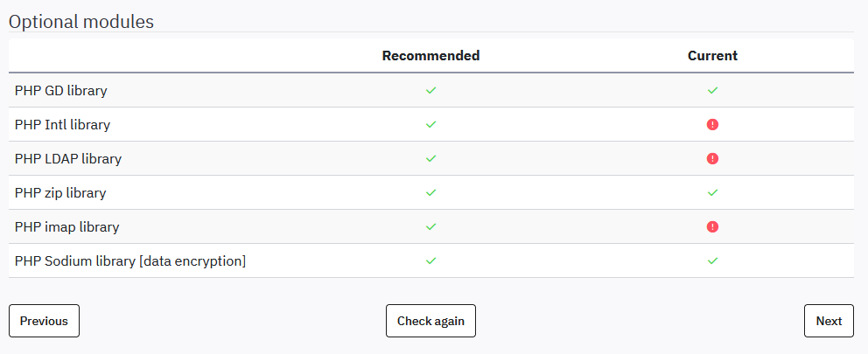Click red warning icon for PHP LDAP library
Viewport: 868px width, 354px height.
712,158
